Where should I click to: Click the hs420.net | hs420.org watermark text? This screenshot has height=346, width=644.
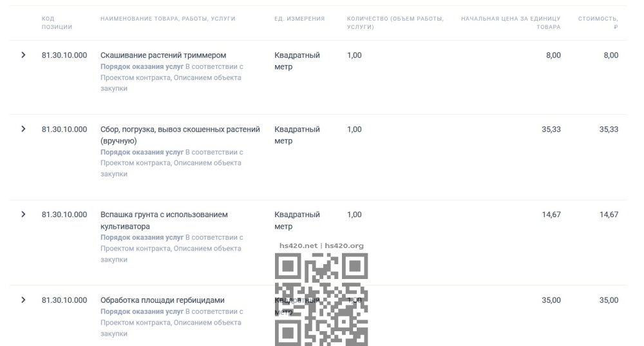(321, 245)
